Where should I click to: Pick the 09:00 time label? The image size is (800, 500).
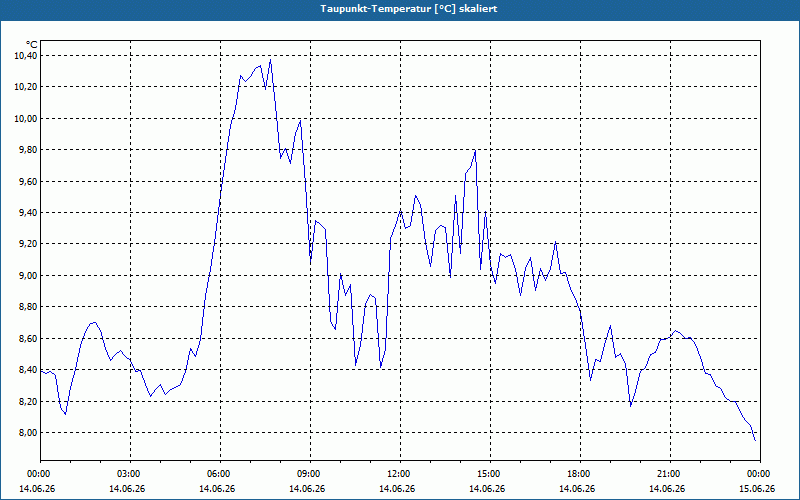[310, 474]
